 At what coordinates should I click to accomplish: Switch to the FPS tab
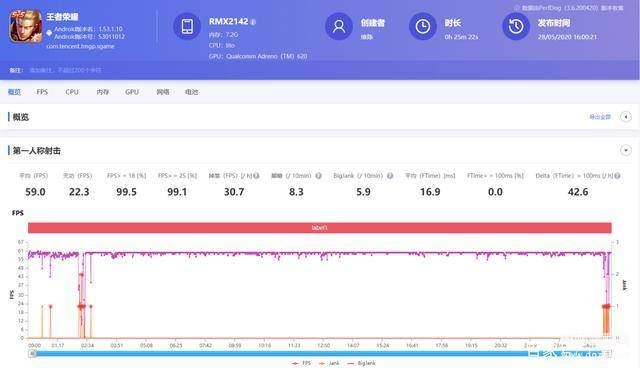(42, 92)
